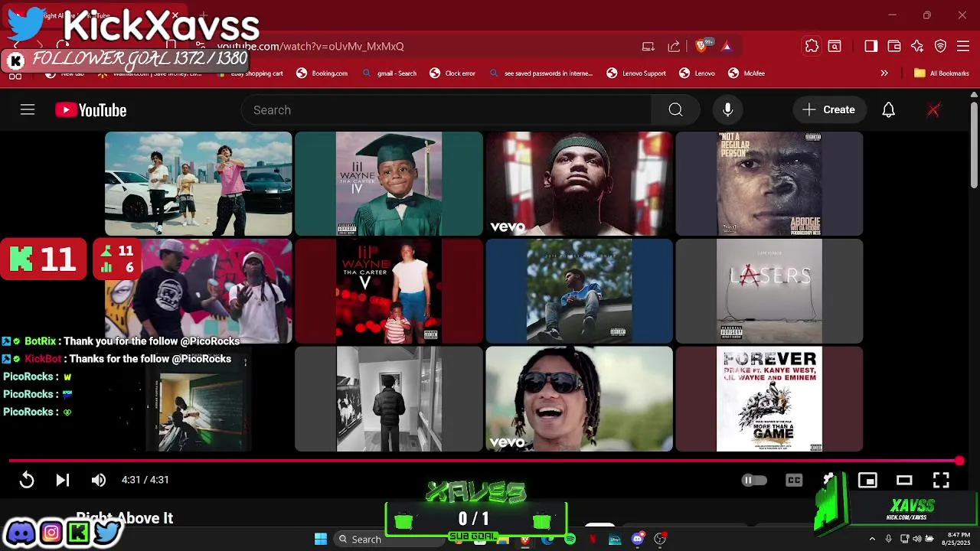980x551 pixels.
Task: Click the YouTube page vertical scrollbar
Action: [x=974, y=145]
